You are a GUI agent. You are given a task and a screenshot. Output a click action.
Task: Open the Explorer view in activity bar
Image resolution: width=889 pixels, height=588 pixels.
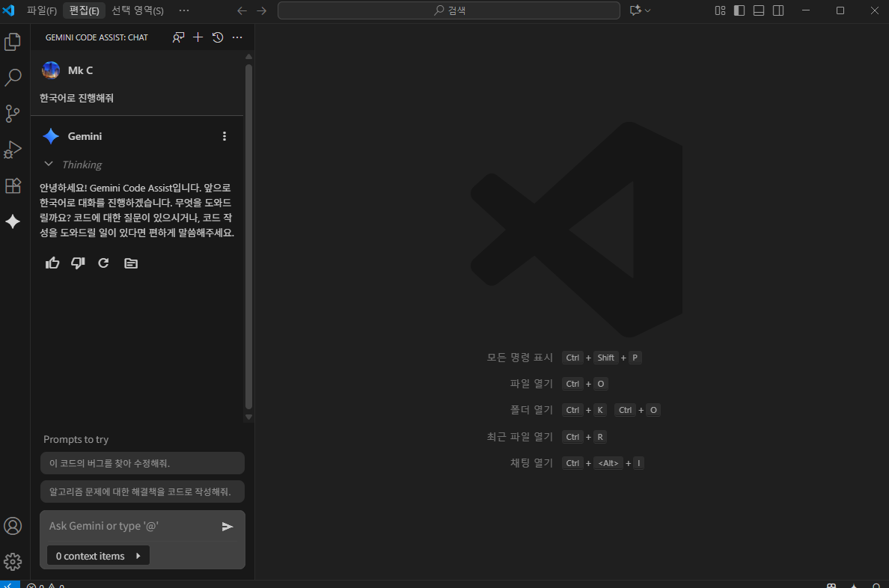point(13,41)
